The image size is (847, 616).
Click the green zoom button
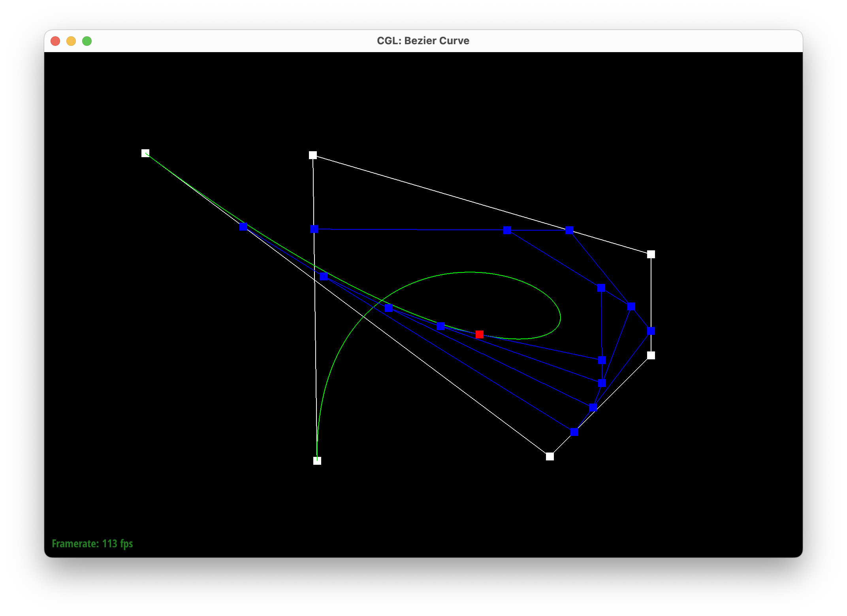(87, 41)
